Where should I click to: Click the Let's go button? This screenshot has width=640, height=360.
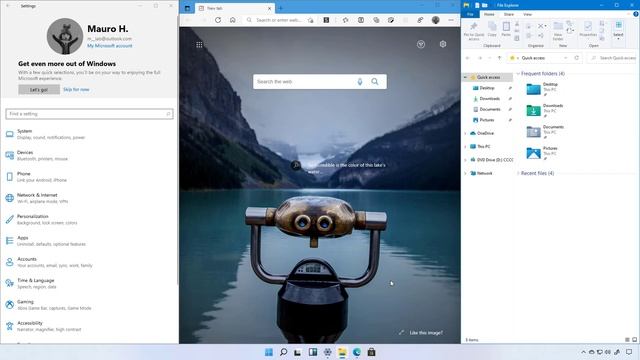[x=39, y=89]
